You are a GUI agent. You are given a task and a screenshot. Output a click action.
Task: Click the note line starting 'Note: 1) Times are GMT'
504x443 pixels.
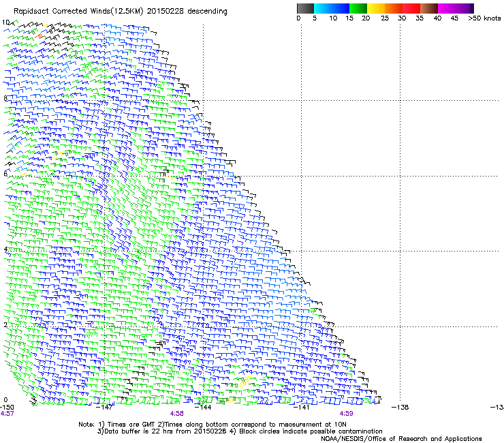[x=212, y=425]
